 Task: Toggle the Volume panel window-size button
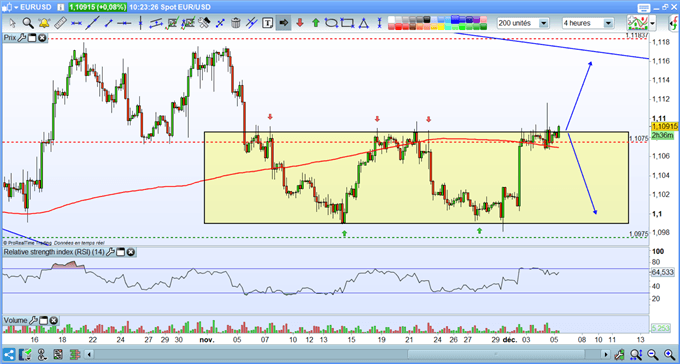click(43, 321)
